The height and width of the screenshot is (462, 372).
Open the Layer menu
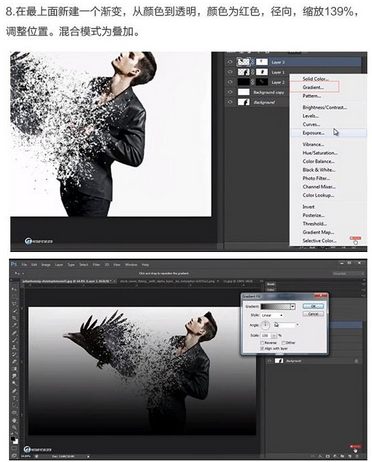click(59, 265)
